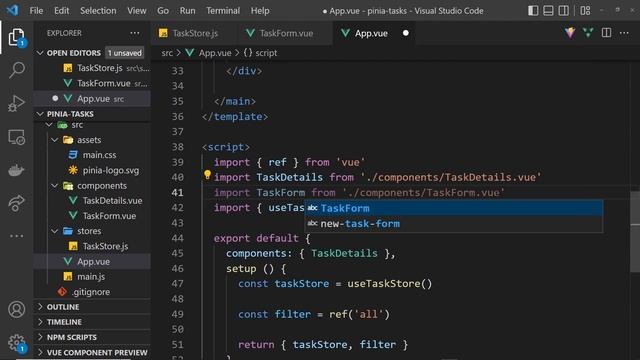Open the Edit menu
This screenshot has height=360, width=640.
62,11
